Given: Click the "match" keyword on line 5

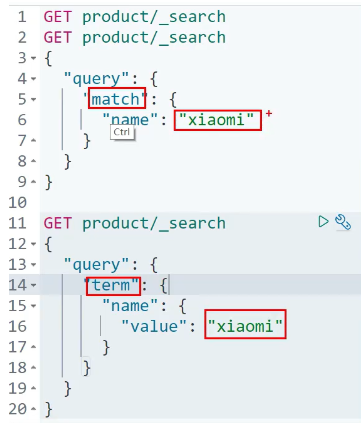Looking at the screenshot, I should coord(115,99).
